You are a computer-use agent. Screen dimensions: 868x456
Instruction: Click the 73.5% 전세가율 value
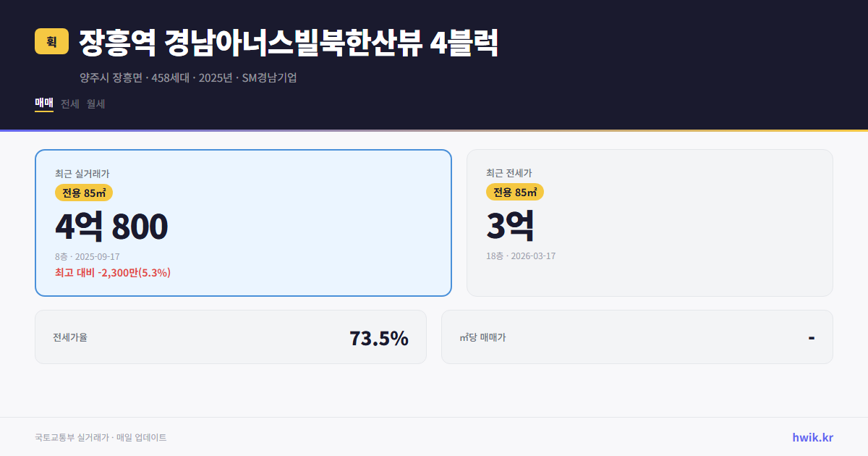click(x=378, y=337)
